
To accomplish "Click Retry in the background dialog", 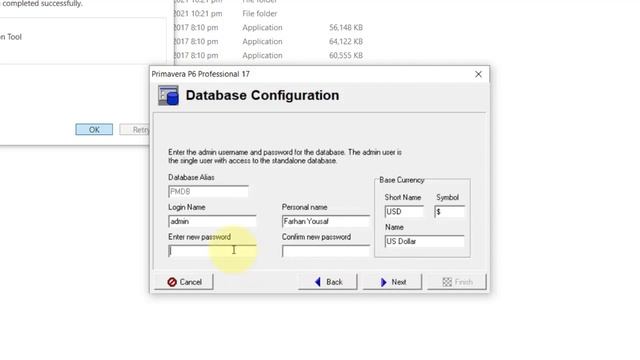I will 136,130.
